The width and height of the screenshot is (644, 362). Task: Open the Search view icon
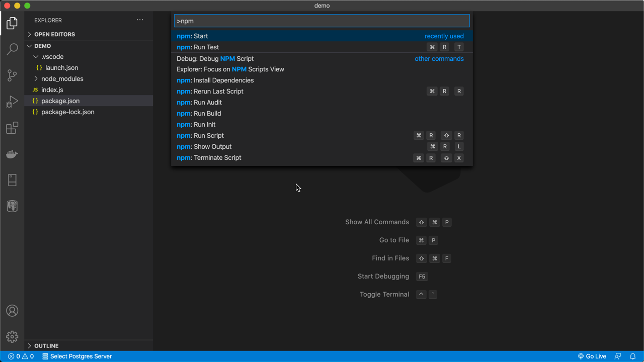tap(12, 49)
